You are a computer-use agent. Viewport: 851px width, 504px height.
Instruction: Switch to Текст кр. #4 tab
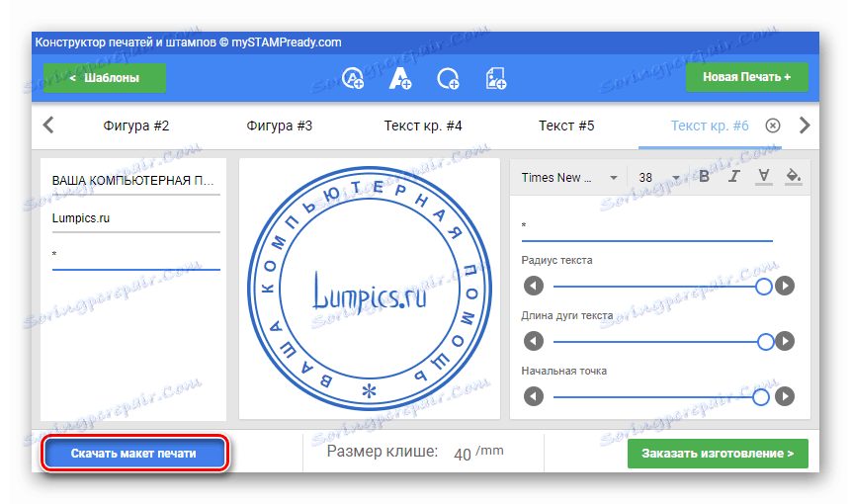click(x=423, y=126)
